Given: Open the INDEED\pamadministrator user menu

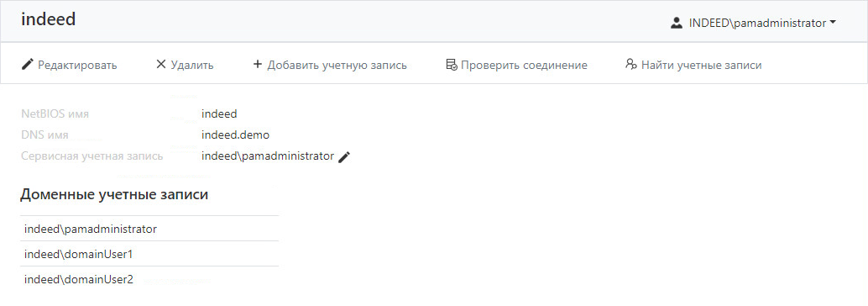Looking at the screenshot, I should click(753, 24).
